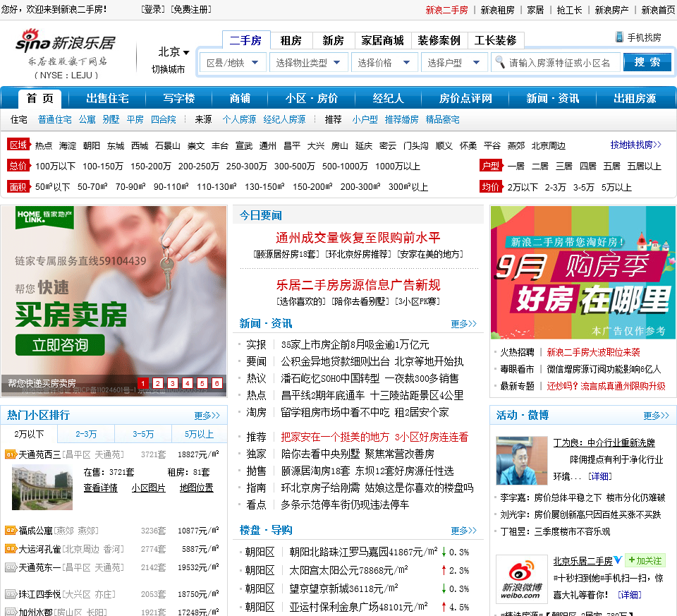
Task: Select the red 均价 filter label
Action: click(x=491, y=186)
